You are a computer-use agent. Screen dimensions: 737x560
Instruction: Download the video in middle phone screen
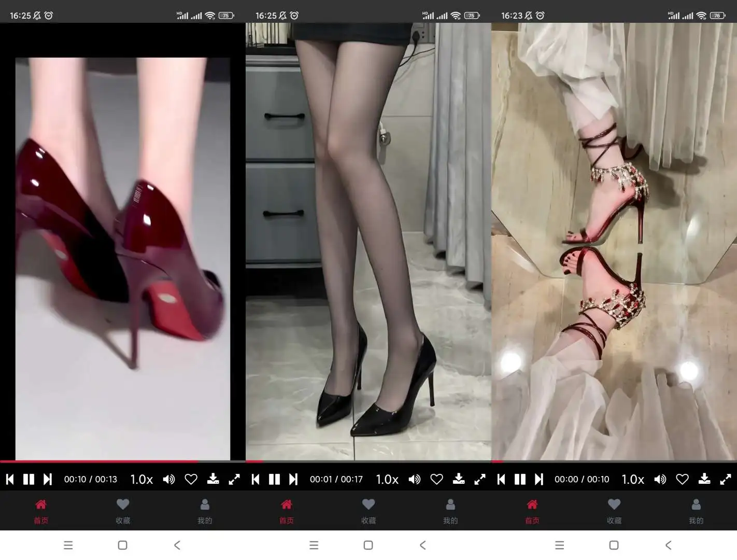459,479
